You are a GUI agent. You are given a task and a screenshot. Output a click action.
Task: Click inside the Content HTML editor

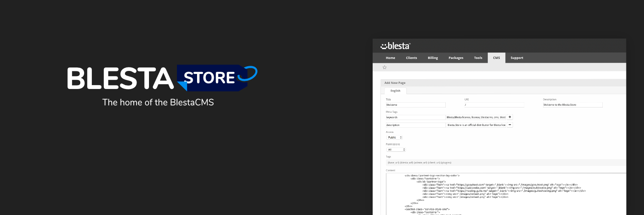506,194
